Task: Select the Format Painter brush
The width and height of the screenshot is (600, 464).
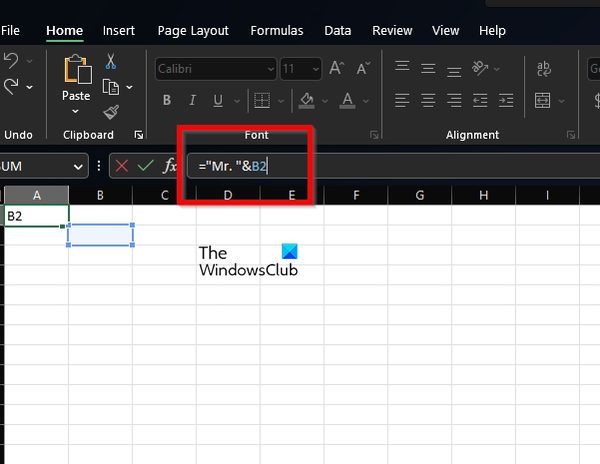Action: [x=111, y=112]
